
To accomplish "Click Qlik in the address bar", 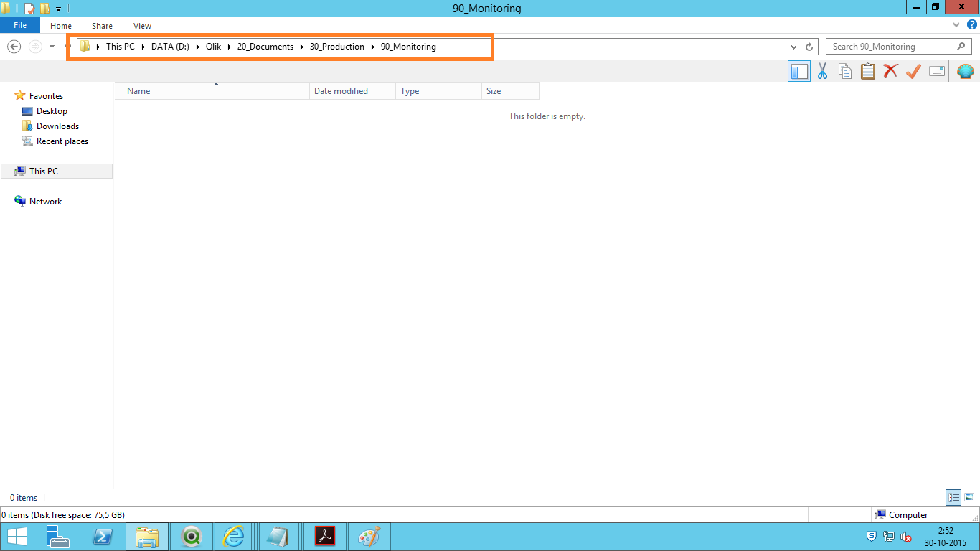I will 213,47.
